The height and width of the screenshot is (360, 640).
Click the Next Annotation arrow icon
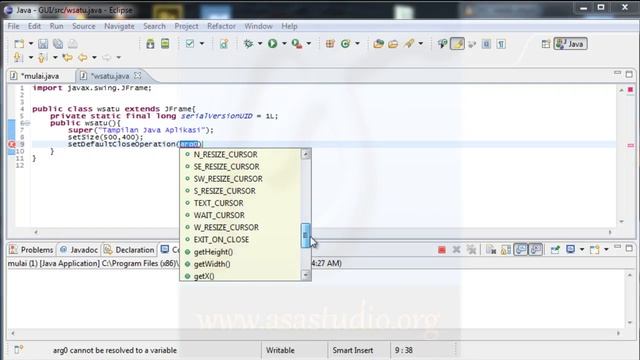point(18,58)
